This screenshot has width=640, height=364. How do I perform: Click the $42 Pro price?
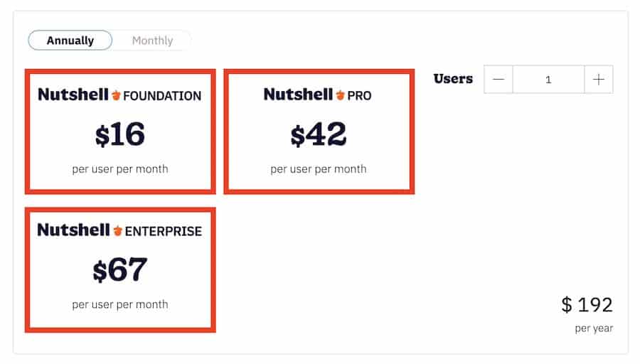point(319,134)
